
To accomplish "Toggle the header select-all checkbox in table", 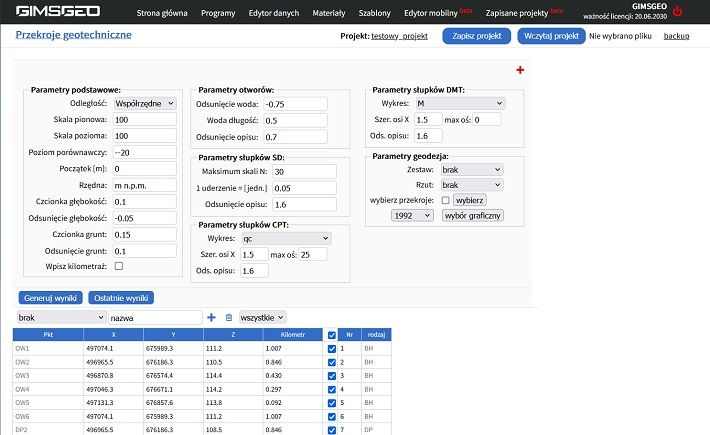I will click(331, 335).
